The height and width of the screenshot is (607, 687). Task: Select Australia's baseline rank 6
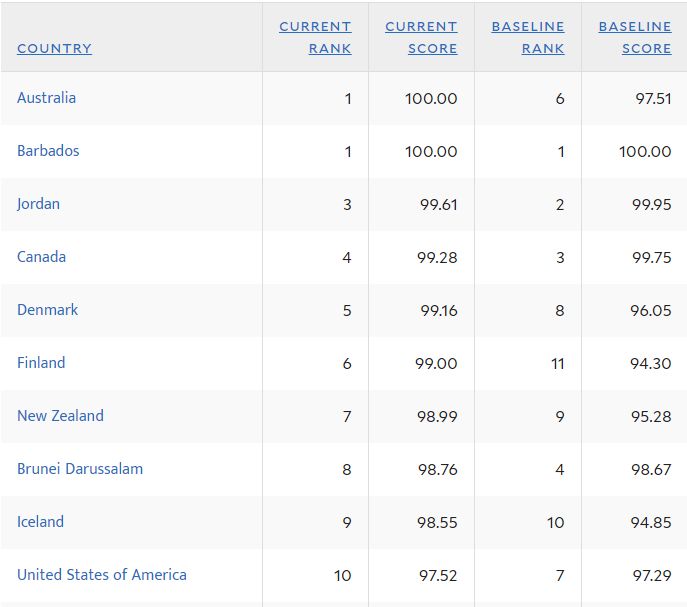coord(560,99)
